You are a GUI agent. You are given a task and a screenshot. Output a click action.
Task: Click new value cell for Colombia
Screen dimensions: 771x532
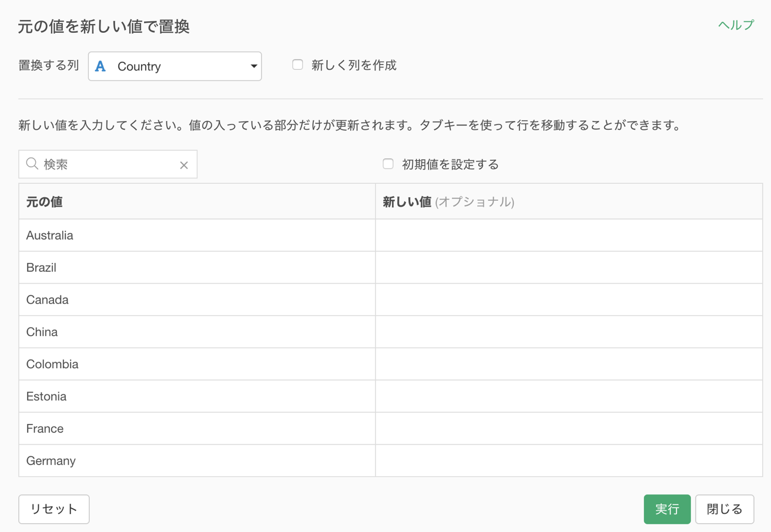569,365
